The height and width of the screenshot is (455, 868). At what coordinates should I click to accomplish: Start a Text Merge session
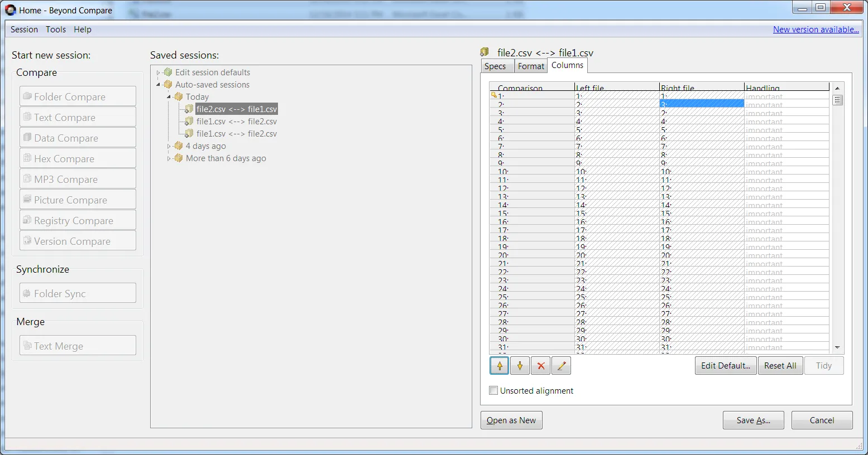tap(78, 346)
